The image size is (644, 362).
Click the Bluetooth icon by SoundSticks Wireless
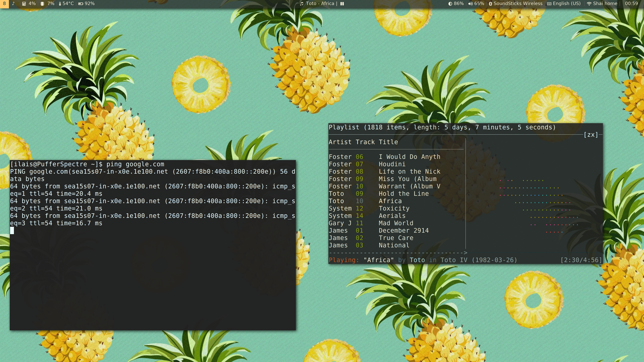pyautogui.click(x=491, y=4)
